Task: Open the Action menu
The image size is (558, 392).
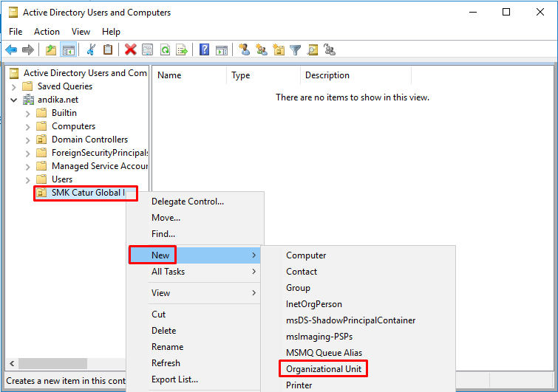Action: 47,32
